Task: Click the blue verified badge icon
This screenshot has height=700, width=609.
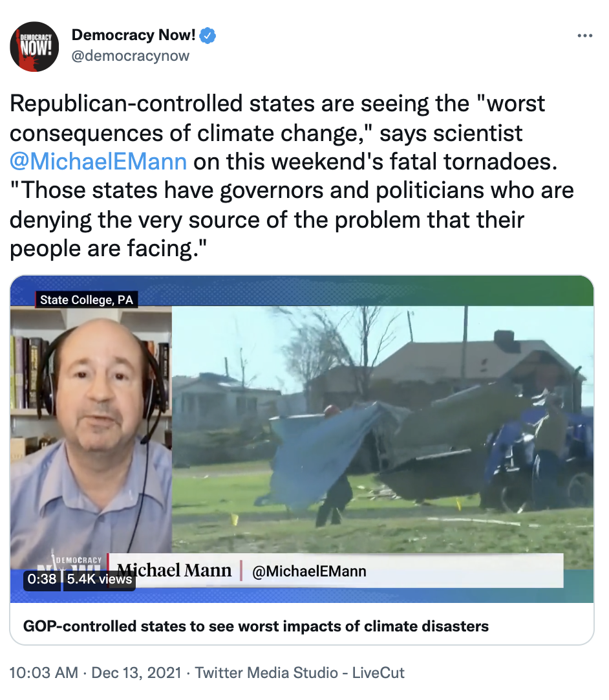Action: point(208,36)
